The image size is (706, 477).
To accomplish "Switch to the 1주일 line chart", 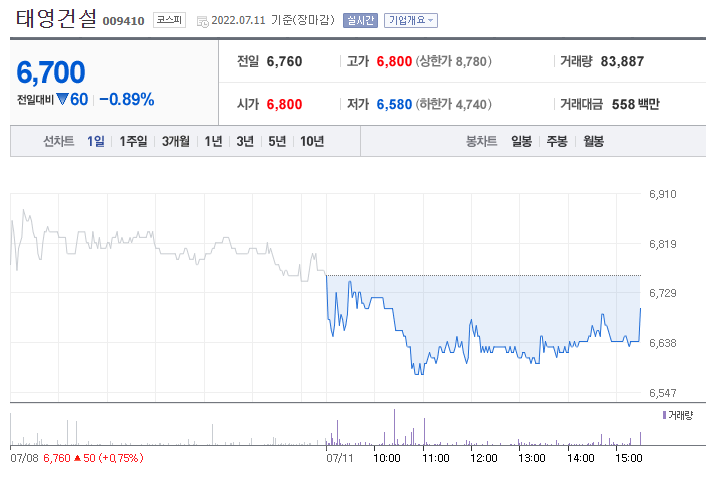I will point(133,141).
